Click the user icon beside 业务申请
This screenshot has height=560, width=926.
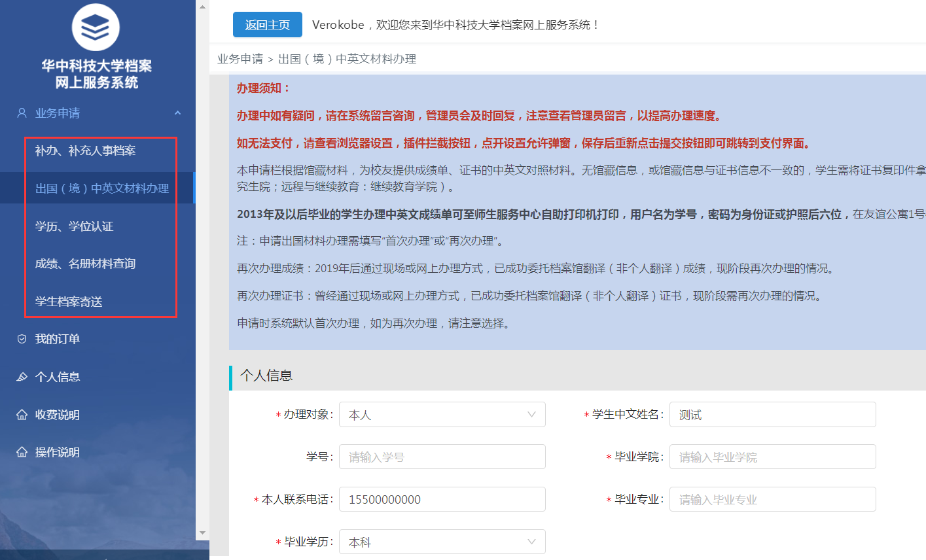pos(22,113)
